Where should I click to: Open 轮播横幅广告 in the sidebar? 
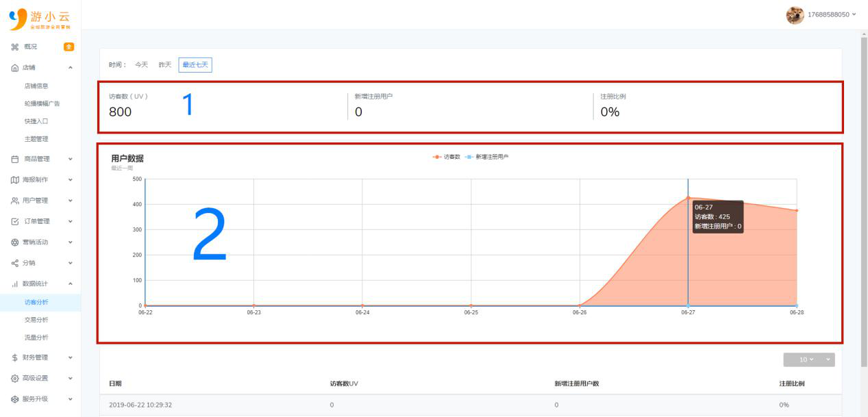(x=42, y=103)
